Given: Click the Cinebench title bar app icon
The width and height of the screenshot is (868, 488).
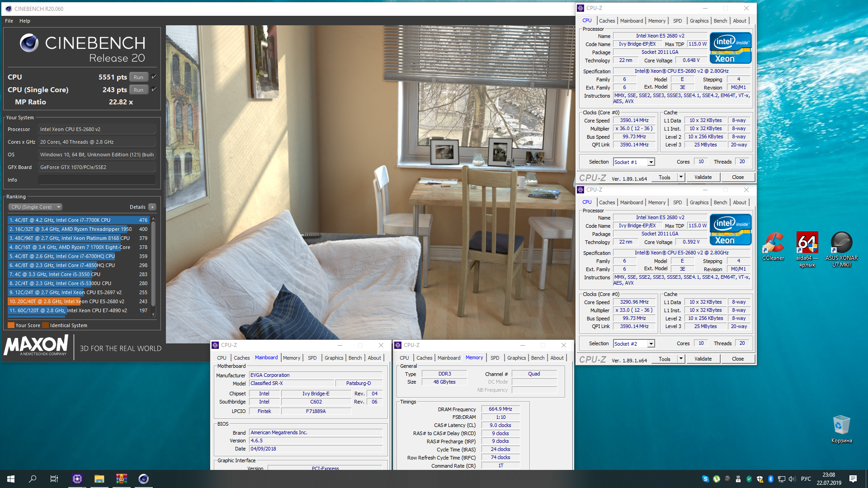Looking at the screenshot, I should (x=8, y=9).
